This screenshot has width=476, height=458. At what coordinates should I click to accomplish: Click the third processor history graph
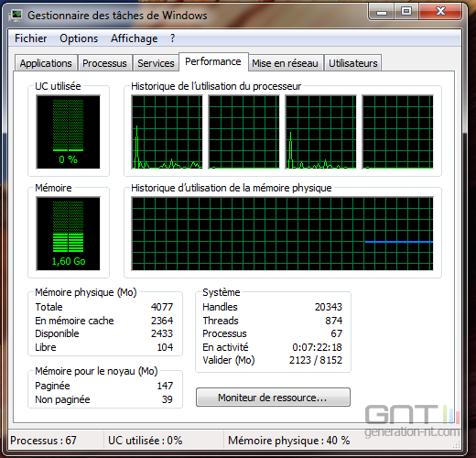tap(320, 132)
